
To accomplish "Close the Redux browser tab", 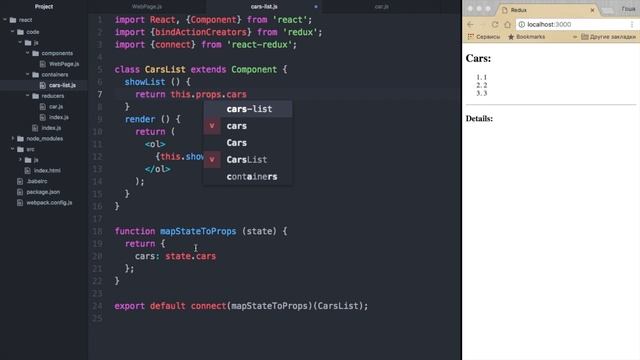I will [592, 10].
